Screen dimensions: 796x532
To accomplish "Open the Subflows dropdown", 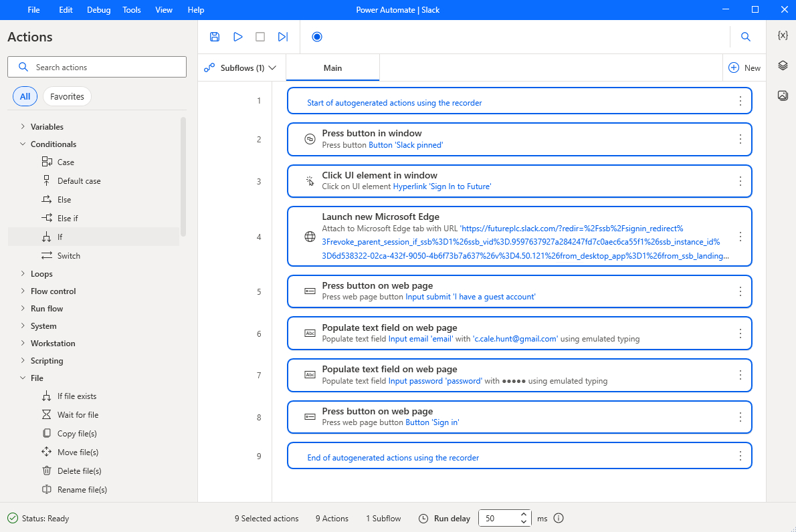I will pos(241,68).
